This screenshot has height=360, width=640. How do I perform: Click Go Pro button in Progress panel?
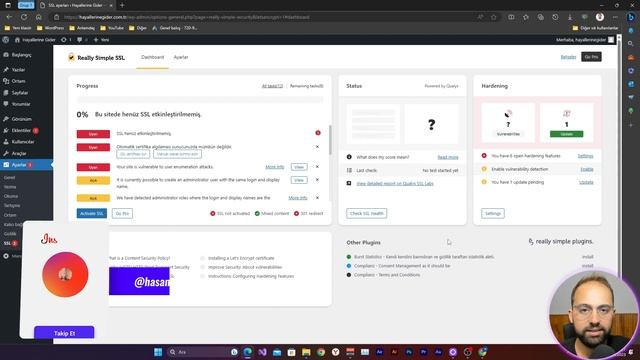tap(122, 213)
